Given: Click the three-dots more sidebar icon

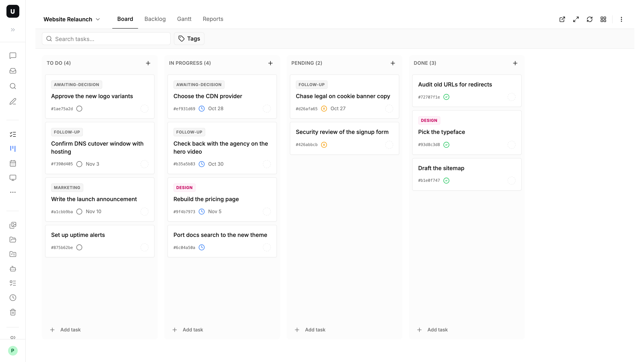Looking at the screenshot, I should pos(13,192).
